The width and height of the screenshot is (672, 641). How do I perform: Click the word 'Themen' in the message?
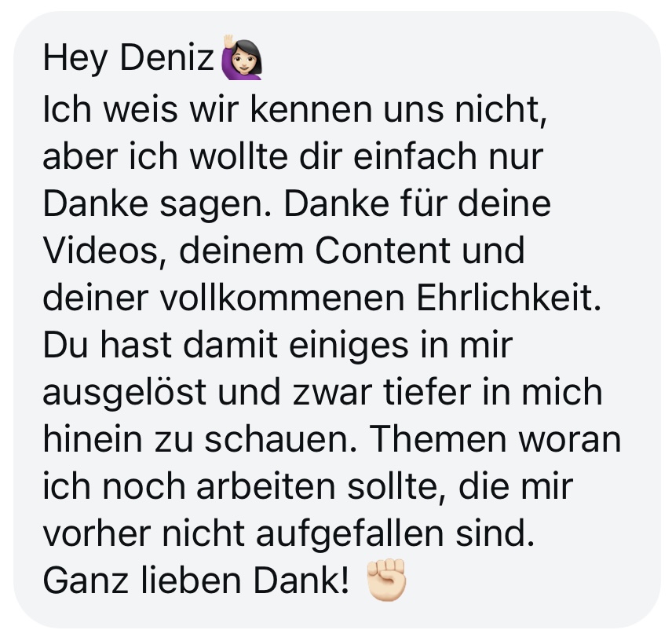pyautogui.click(x=437, y=439)
